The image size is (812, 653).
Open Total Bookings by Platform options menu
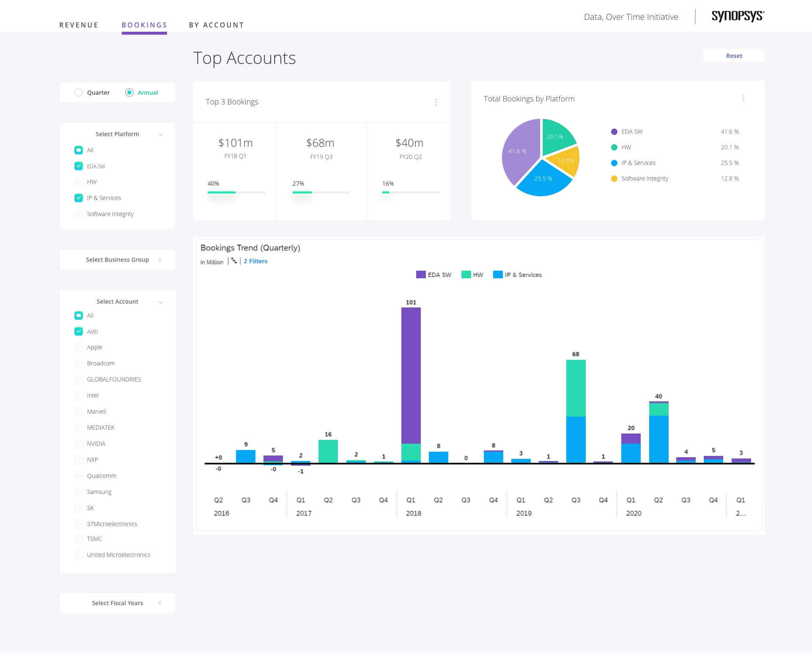pos(743,99)
